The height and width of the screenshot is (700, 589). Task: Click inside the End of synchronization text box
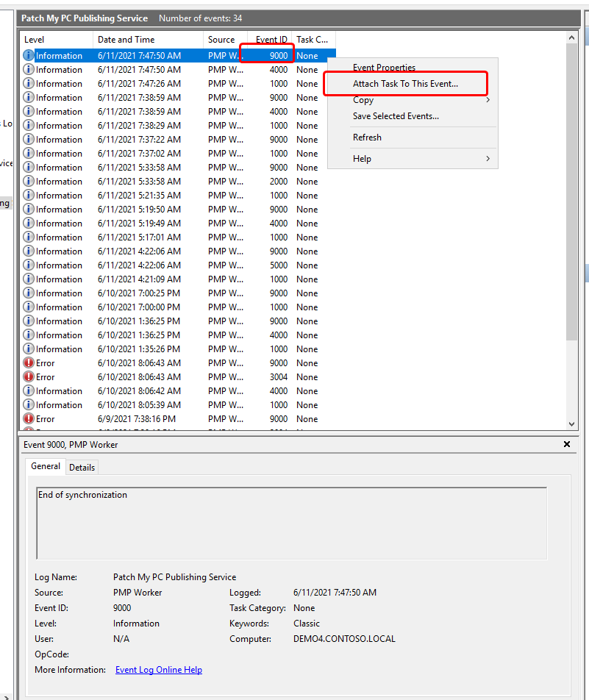[291, 523]
